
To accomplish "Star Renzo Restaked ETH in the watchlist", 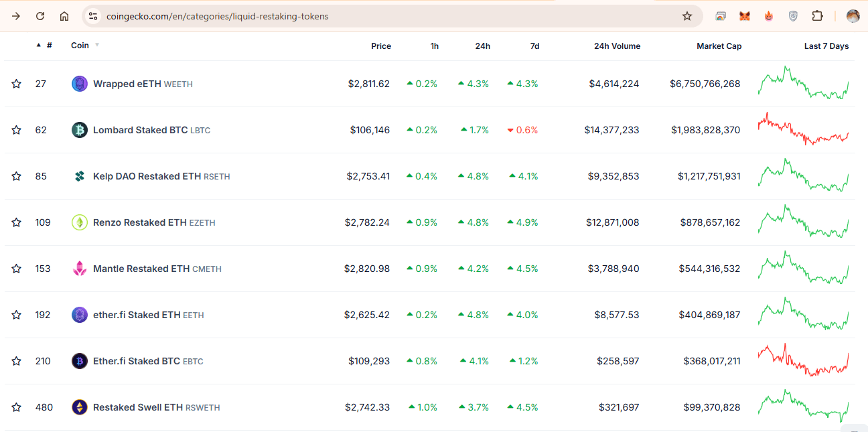I will point(16,222).
